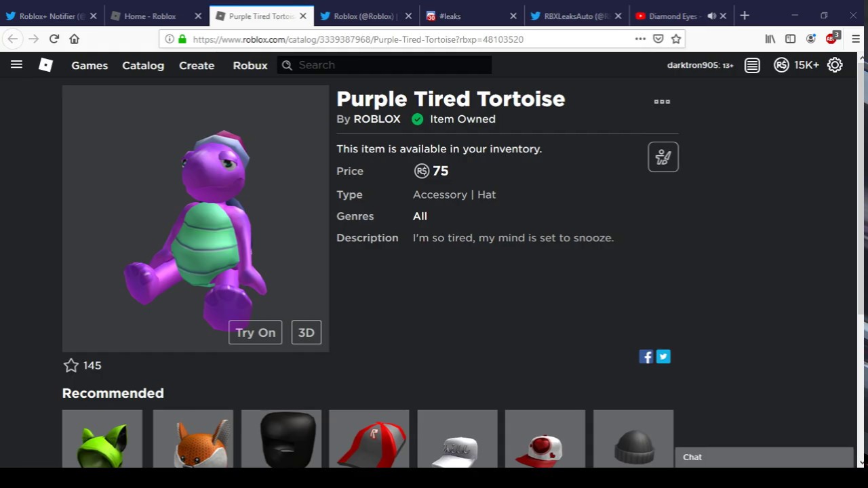Bookmark this page with the star

[x=676, y=39]
